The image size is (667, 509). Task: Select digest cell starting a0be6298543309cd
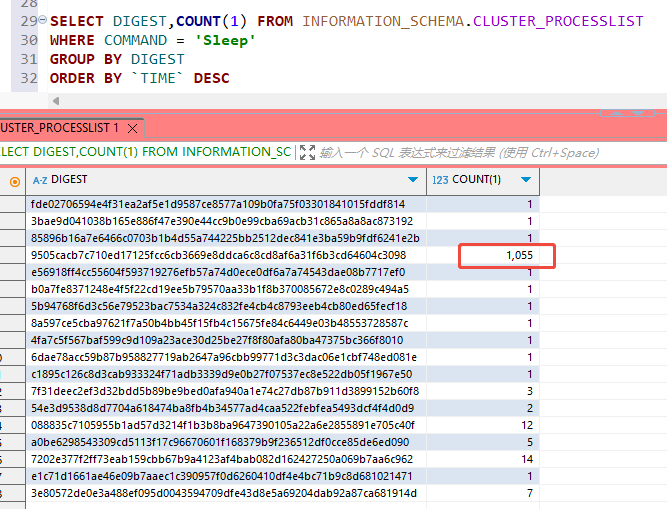pos(226,442)
